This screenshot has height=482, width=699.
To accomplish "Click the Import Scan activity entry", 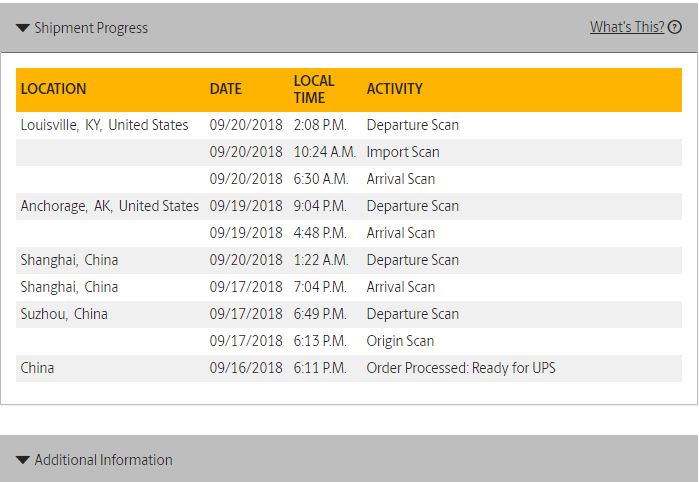I will pyautogui.click(x=403, y=152).
